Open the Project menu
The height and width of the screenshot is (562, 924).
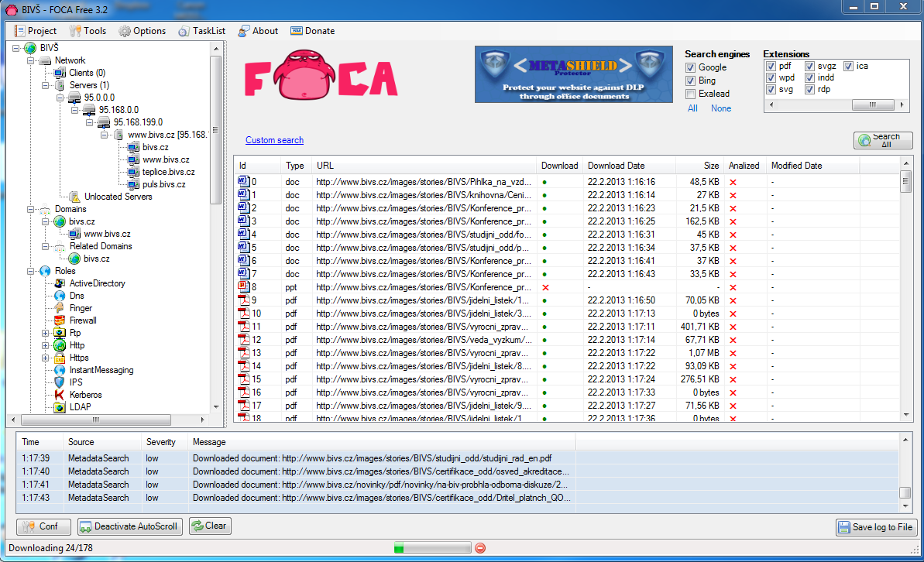(x=36, y=31)
